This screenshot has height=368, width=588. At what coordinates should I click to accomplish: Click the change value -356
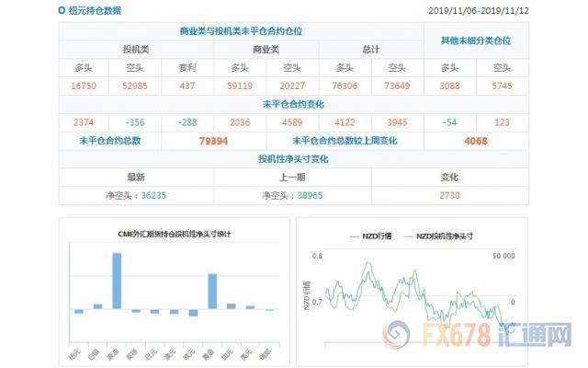click(135, 122)
